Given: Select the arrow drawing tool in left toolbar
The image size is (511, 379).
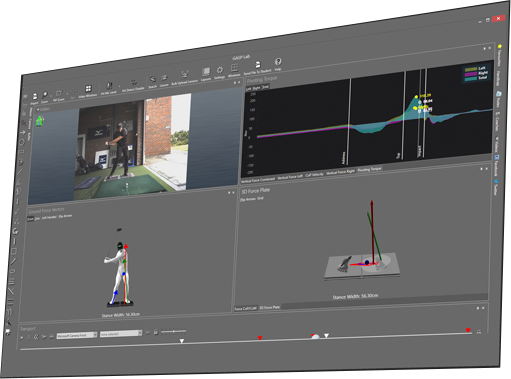Looking at the screenshot, I should (23, 133).
